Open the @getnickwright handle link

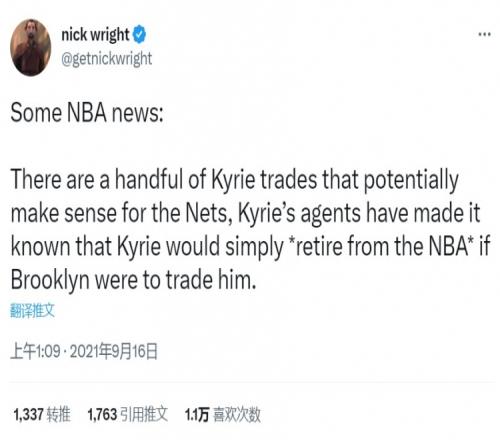[x=107, y=59]
